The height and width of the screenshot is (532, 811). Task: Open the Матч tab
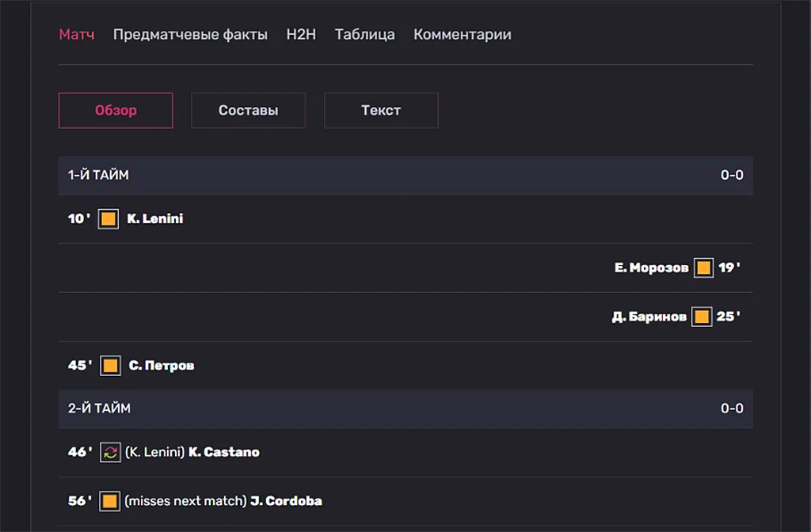[x=77, y=34]
